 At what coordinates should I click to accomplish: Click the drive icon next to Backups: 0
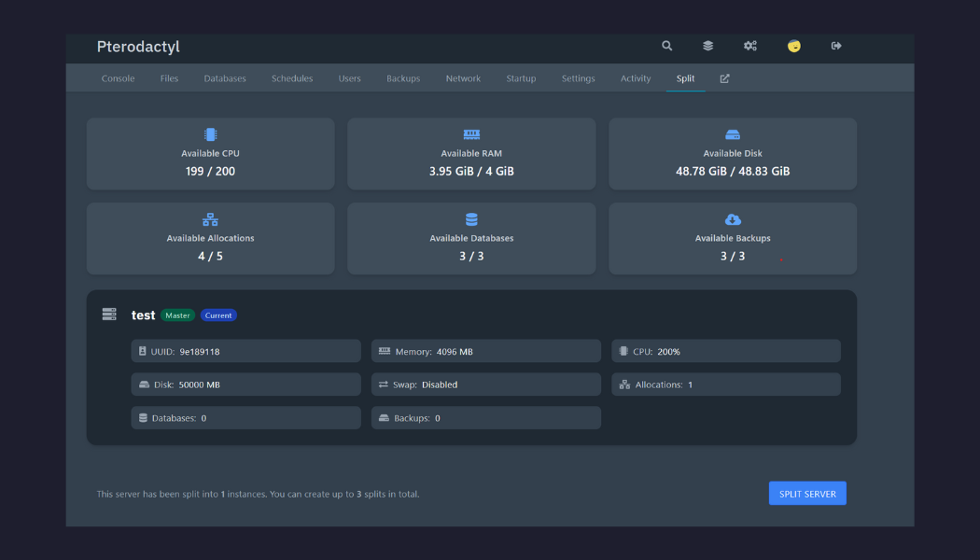point(384,417)
